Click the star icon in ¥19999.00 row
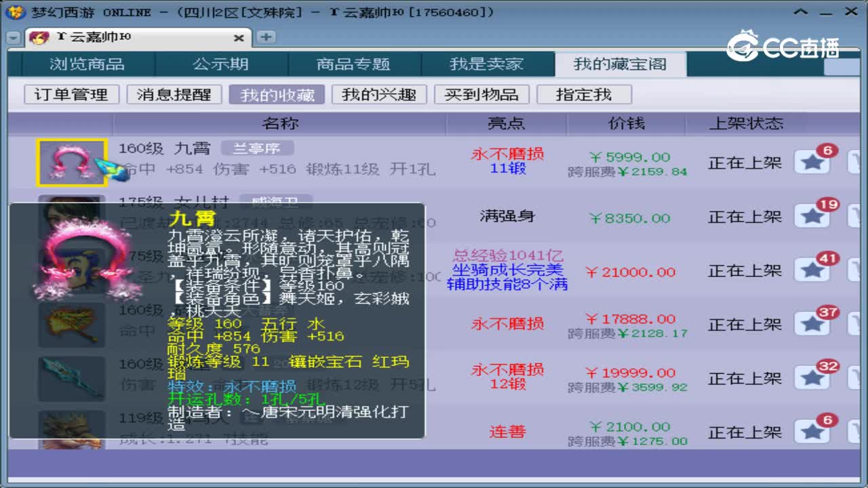Screen dimensions: 868x488 812,378
